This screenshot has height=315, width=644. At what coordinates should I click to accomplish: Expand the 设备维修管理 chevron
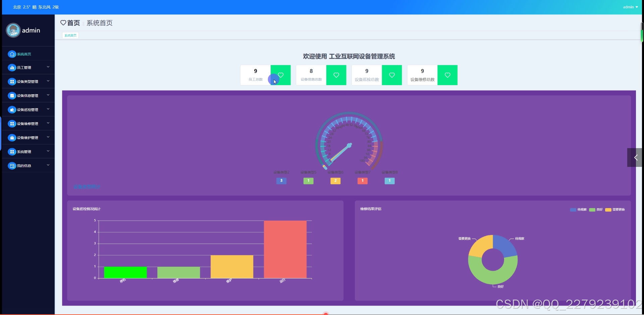pyautogui.click(x=48, y=123)
